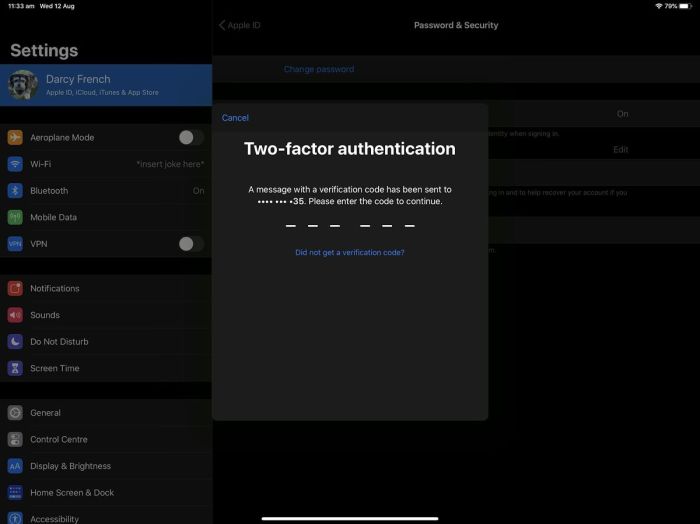Screen dimensions: 700x524
Task: Tap Display & Brightness label
Action: (x=71, y=466)
